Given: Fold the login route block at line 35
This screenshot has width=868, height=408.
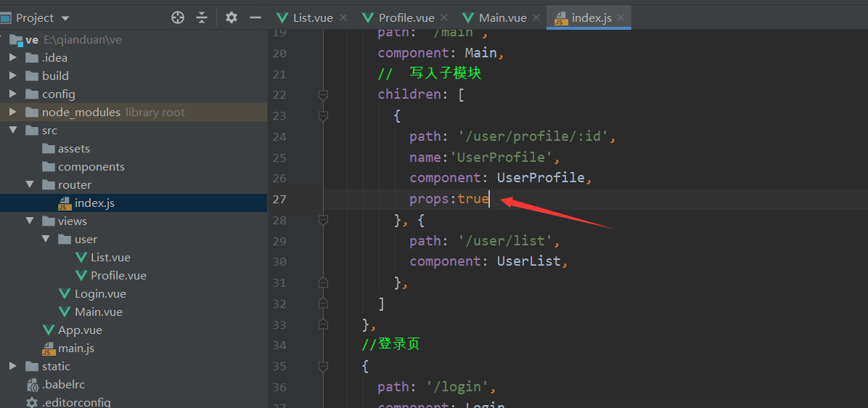Looking at the screenshot, I should pyautogui.click(x=323, y=367).
